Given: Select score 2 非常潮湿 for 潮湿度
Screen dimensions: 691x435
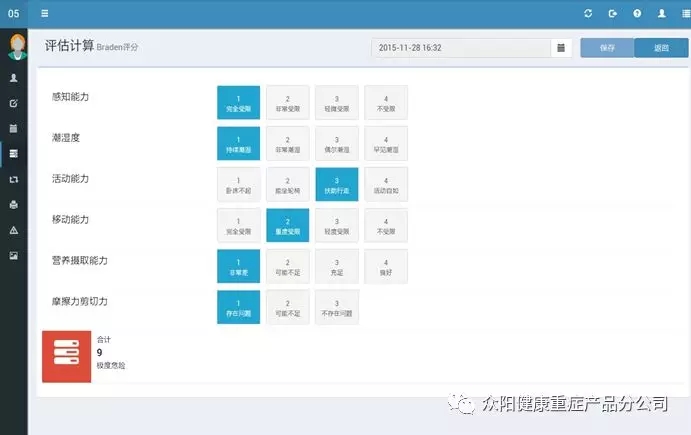Looking at the screenshot, I should (x=287, y=143).
